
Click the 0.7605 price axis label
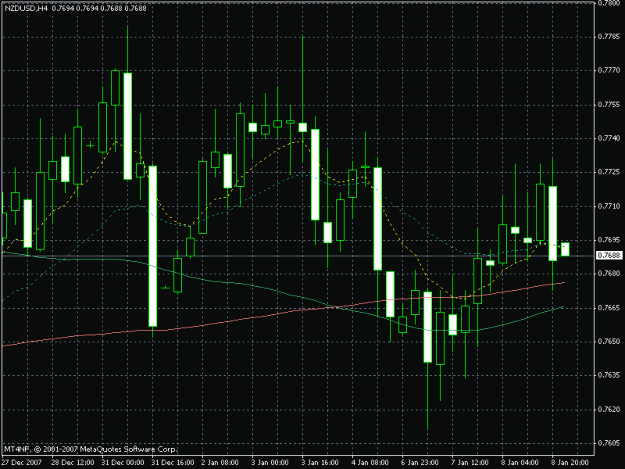click(x=609, y=443)
